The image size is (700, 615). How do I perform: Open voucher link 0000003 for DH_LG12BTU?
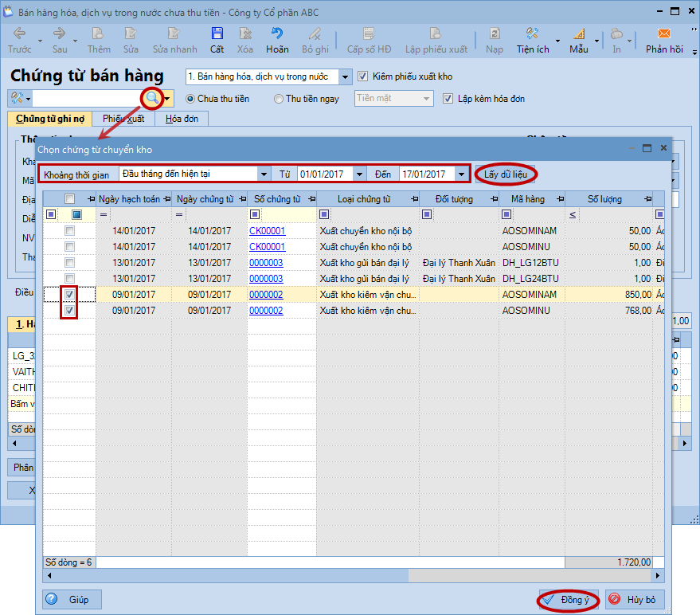tap(266, 263)
